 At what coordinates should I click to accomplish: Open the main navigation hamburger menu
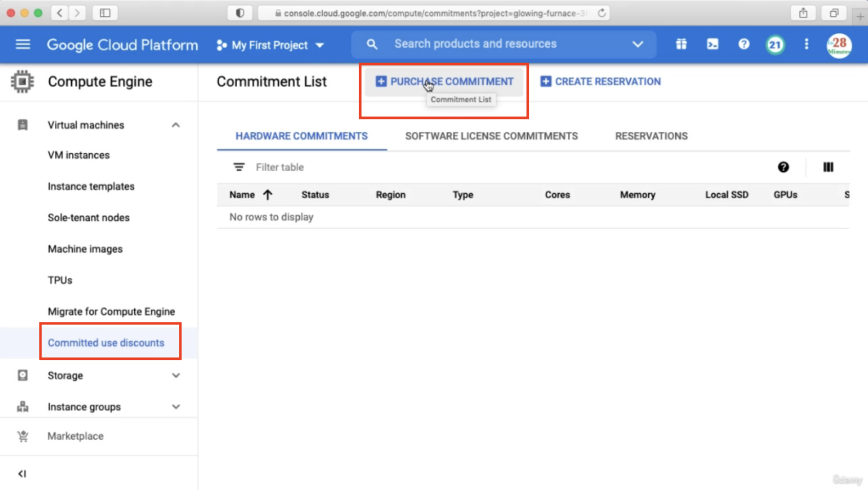(23, 45)
